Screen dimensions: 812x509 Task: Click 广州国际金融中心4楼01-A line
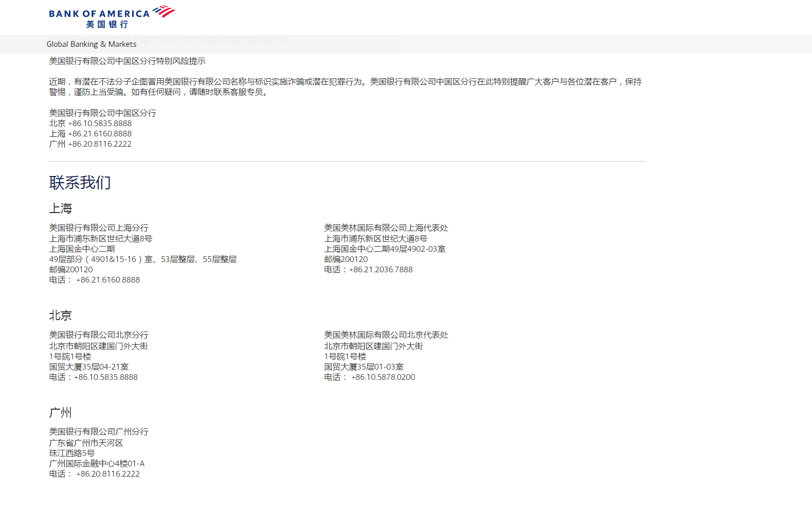point(97,463)
